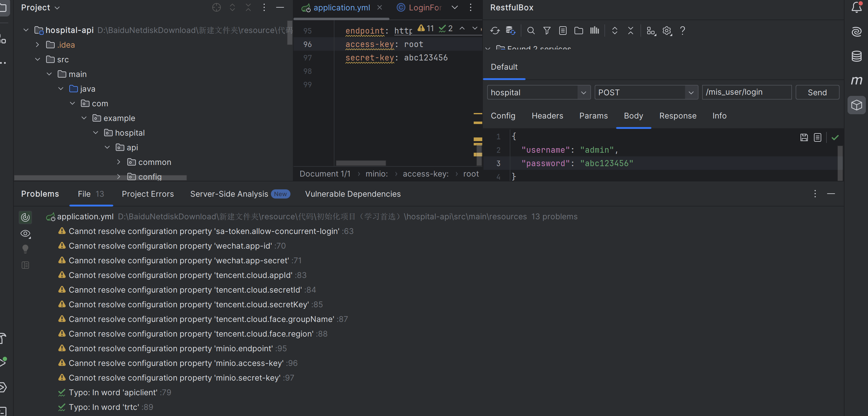Go to previous highlighted error arrow

point(462,28)
